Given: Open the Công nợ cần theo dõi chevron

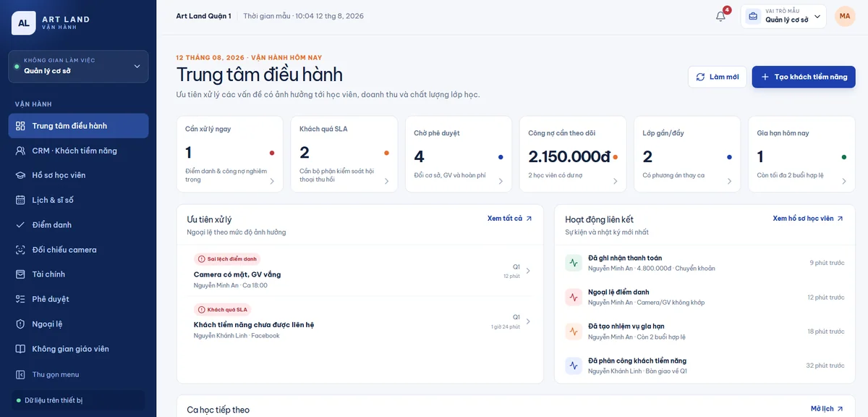Looking at the screenshot, I should click(615, 182).
